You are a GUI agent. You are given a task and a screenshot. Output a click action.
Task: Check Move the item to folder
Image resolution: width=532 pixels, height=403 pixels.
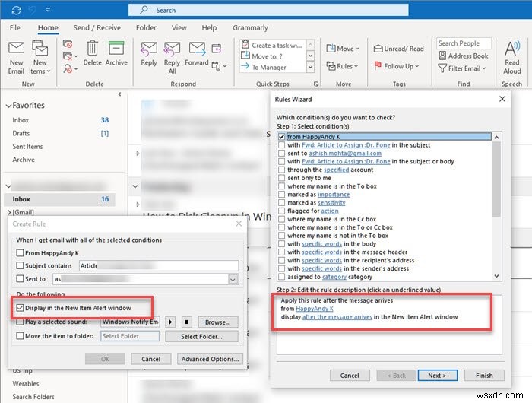click(x=20, y=336)
